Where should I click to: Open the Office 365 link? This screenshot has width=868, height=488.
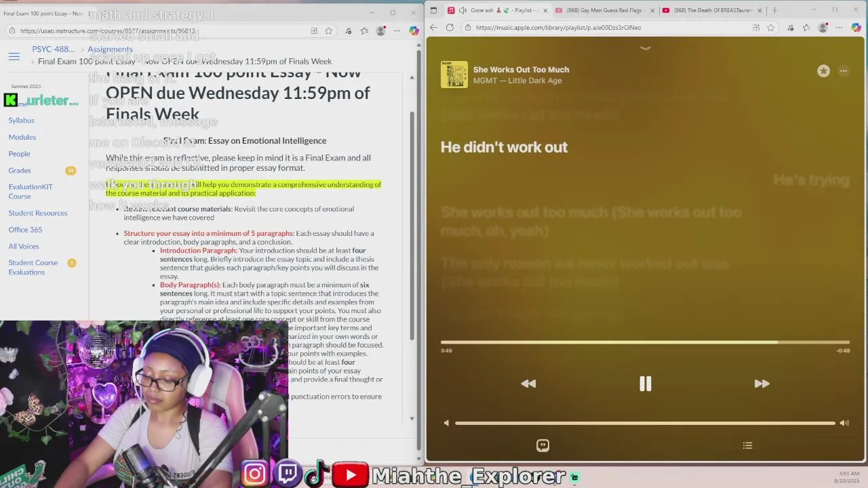coord(25,230)
